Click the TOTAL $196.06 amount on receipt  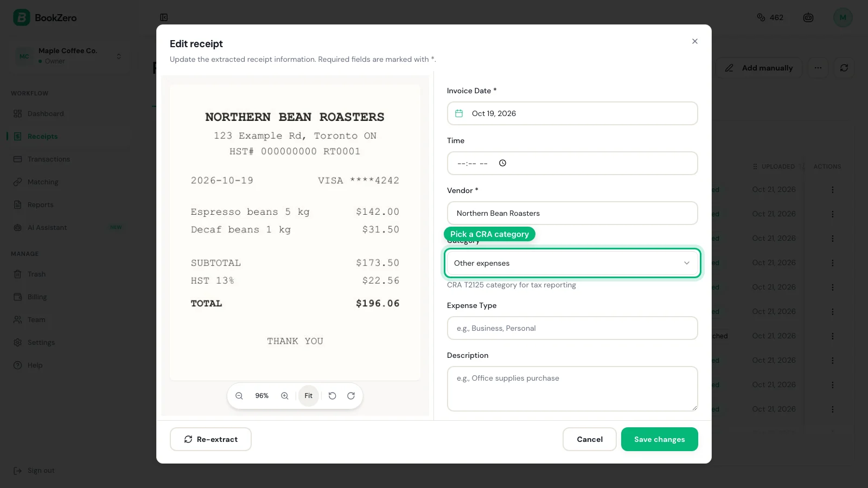click(378, 304)
